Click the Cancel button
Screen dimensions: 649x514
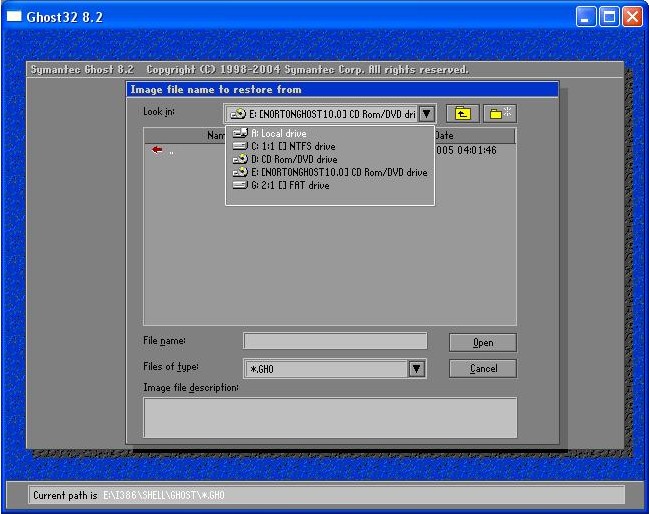[x=483, y=368]
